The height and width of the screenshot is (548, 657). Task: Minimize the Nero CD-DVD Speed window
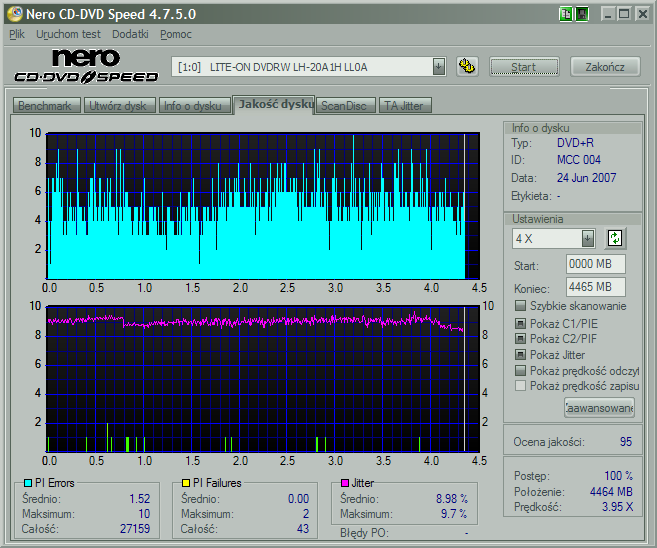click(608, 14)
